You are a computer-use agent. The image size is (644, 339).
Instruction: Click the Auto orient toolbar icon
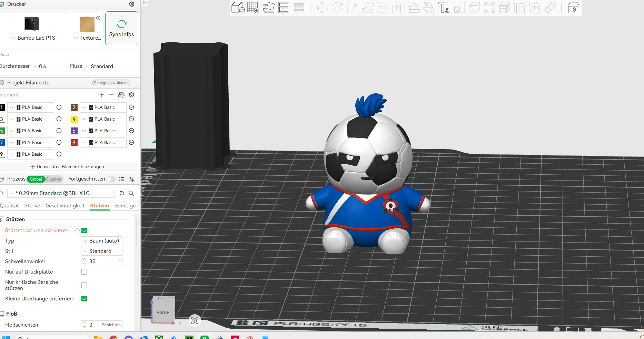(x=268, y=8)
